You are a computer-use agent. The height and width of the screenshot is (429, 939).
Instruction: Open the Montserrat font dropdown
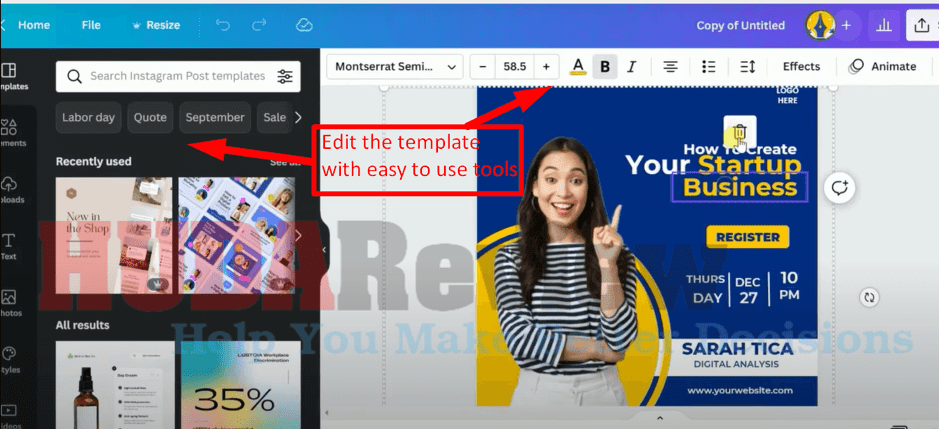point(395,67)
